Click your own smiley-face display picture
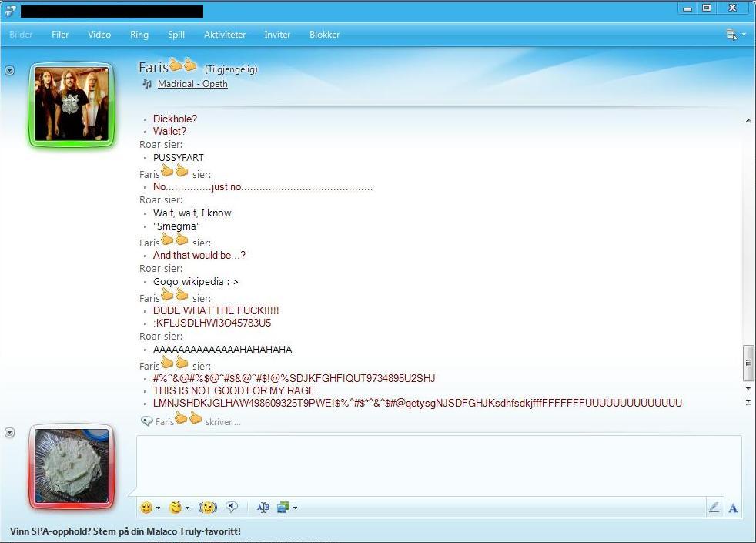 (72, 466)
